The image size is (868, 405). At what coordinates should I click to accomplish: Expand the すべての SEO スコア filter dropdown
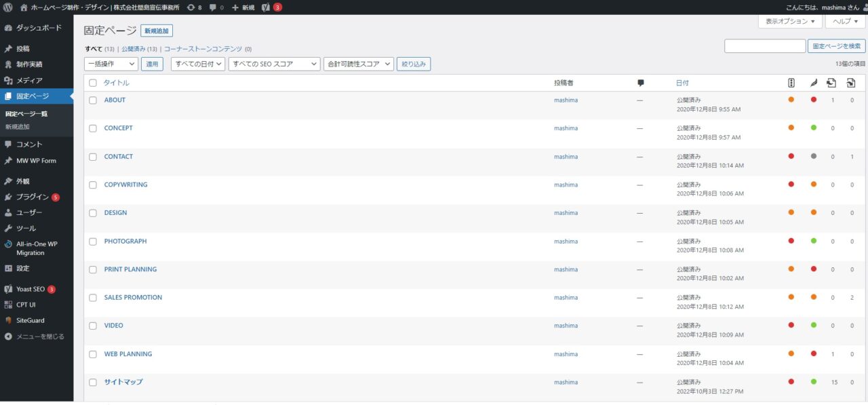pyautogui.click(x=274, y=64)
